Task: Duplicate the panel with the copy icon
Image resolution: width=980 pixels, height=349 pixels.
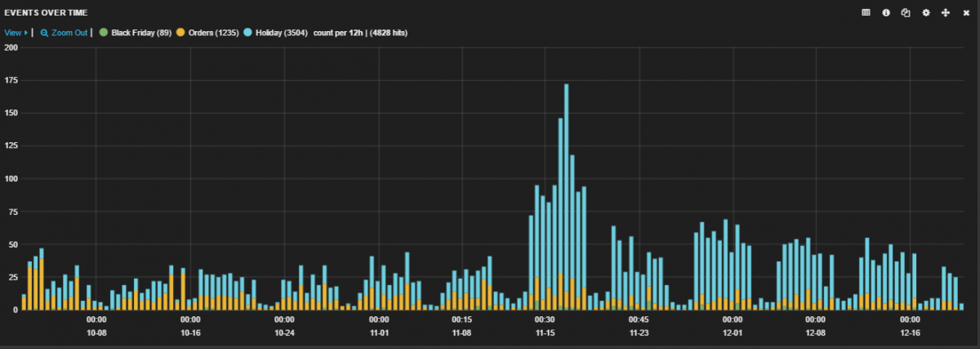Action: tap(906, 13)
